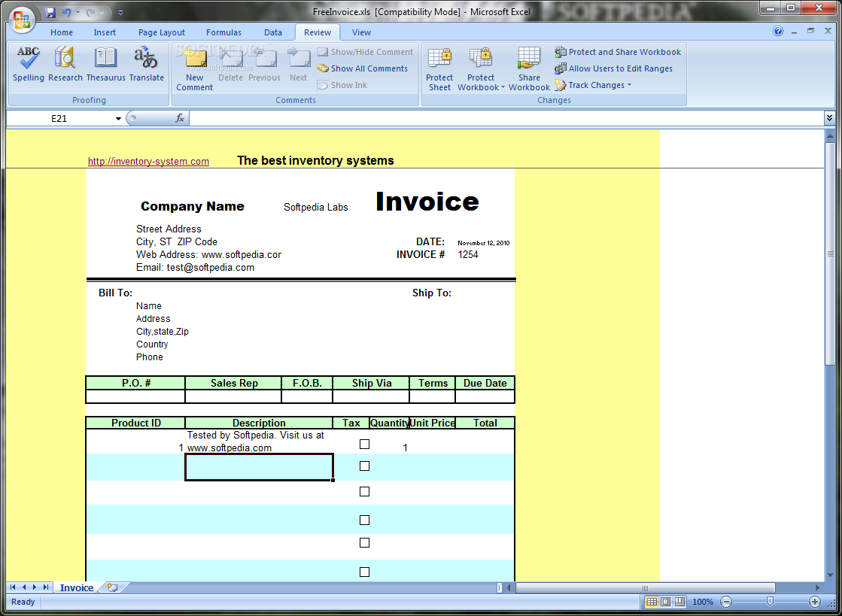Select the Softpedia Labs cell

tap(316, 207)
